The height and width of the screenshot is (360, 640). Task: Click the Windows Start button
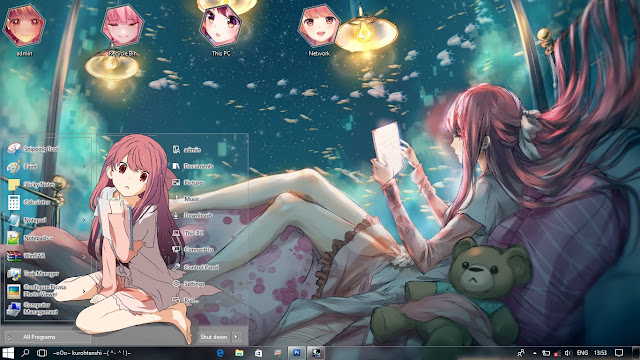8,353
